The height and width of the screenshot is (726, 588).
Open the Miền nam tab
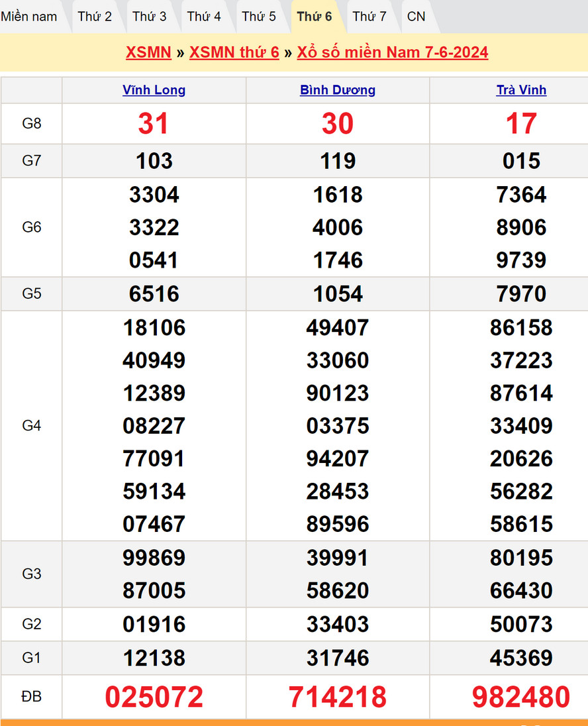coord(29,17)
